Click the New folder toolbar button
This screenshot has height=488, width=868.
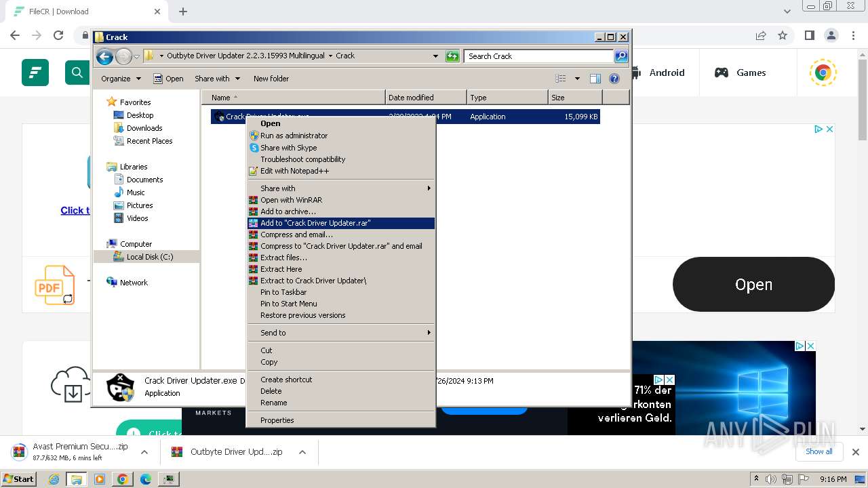coord(271,79)
